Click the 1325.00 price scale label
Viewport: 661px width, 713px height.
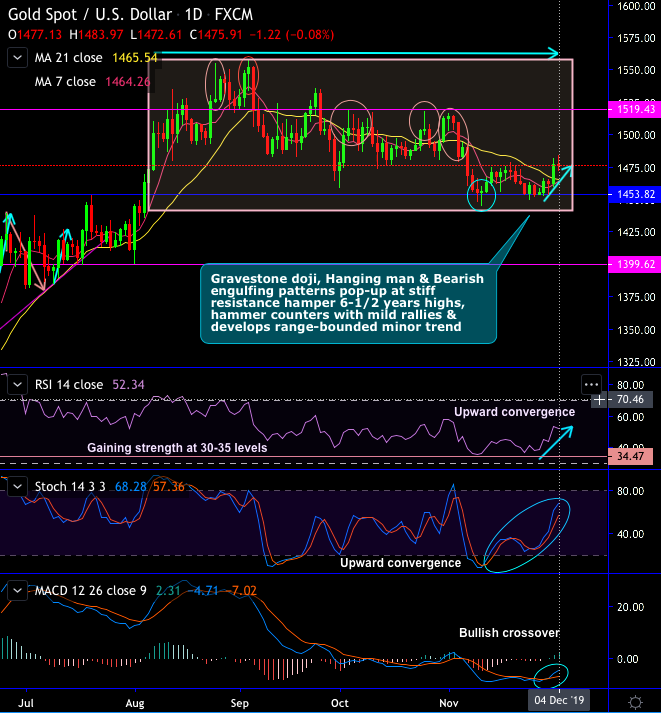[x=636, y=362]
